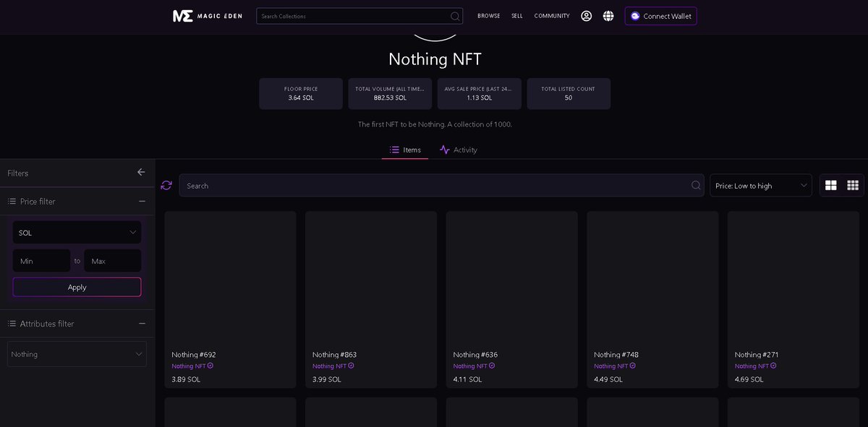Click the magnifier in the items search
Screen dimensions: 868x427
696,185
